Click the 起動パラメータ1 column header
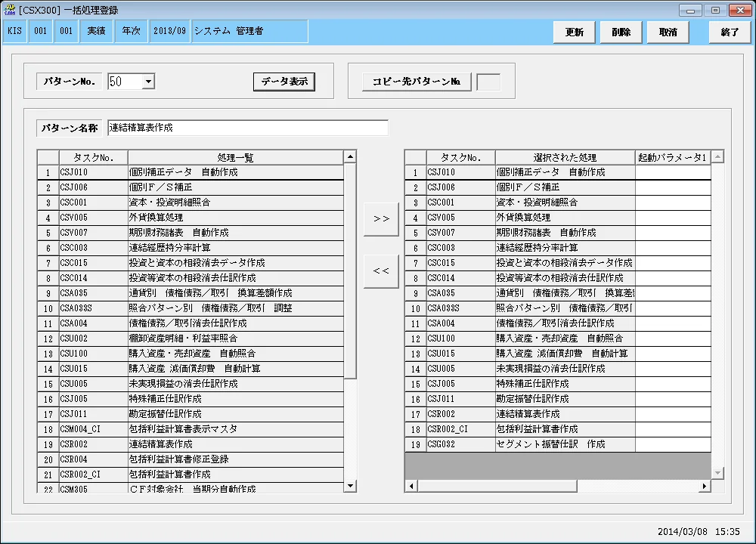The height and width of the screenshot is (544, 756). coord(673,158)
